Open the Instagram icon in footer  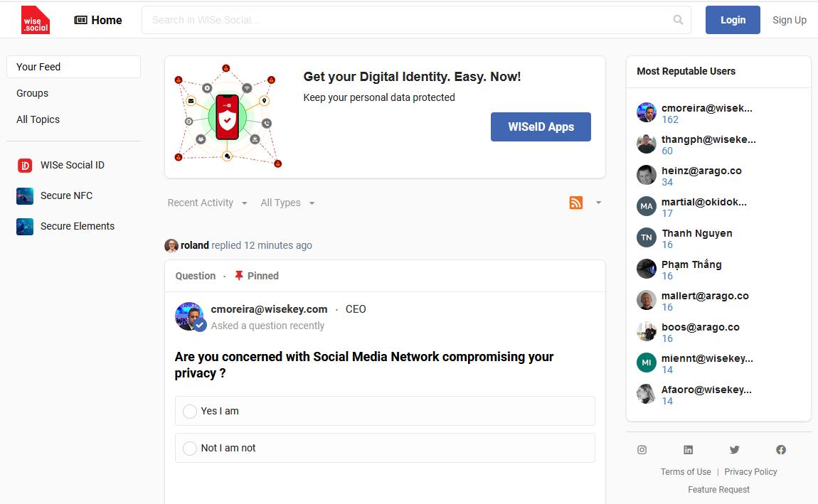(642, 450)
